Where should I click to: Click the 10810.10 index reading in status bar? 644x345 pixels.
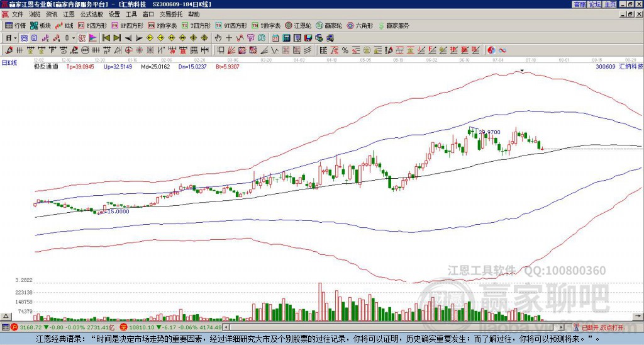coord(140,328)
